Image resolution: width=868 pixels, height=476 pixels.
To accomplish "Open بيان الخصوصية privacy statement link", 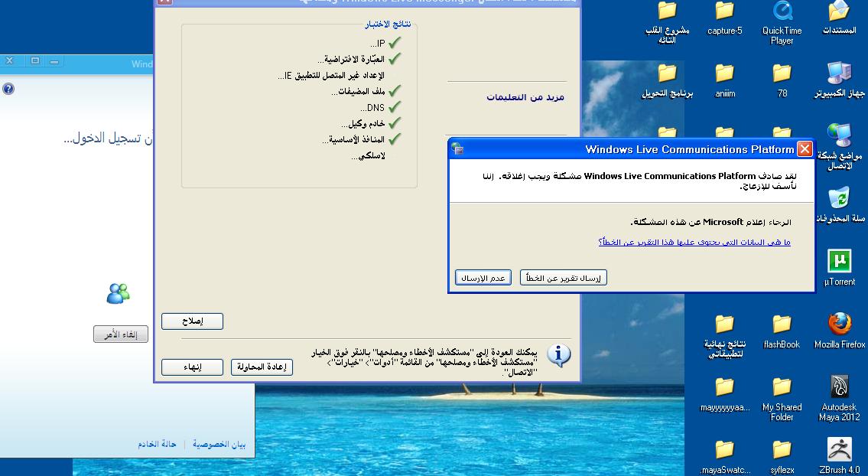I will [x=219, y=445].
